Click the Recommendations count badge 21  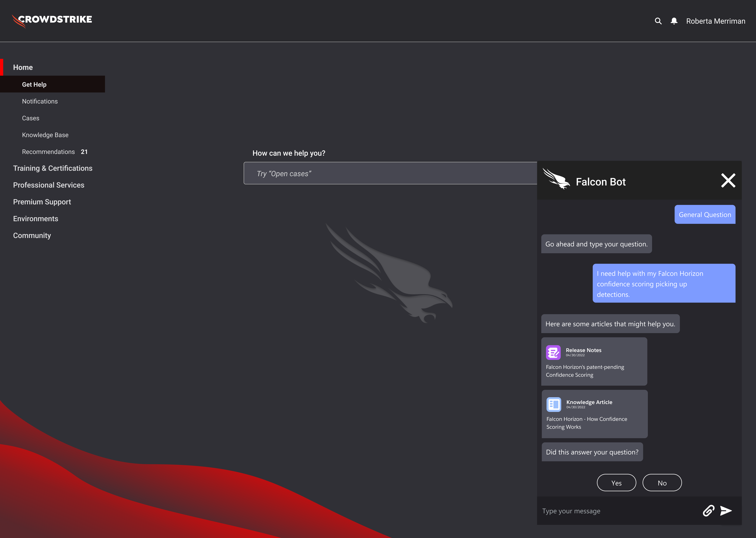pos(84,152)
